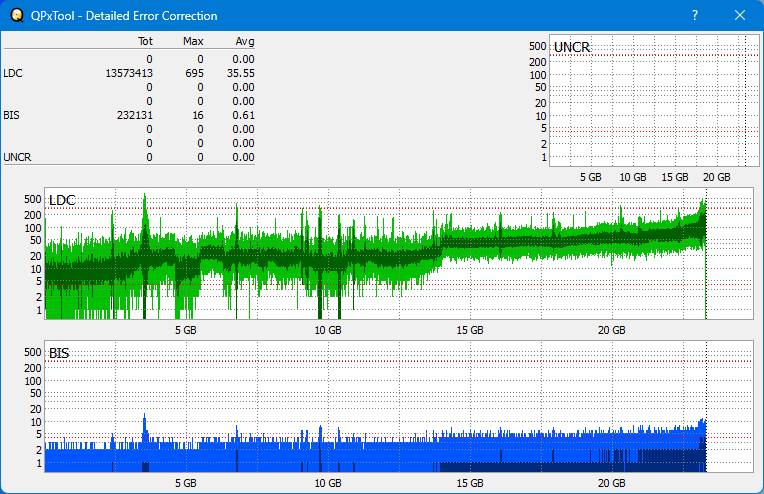
Task: Click the LDC total value 13573413
Action: coord(129,73)
